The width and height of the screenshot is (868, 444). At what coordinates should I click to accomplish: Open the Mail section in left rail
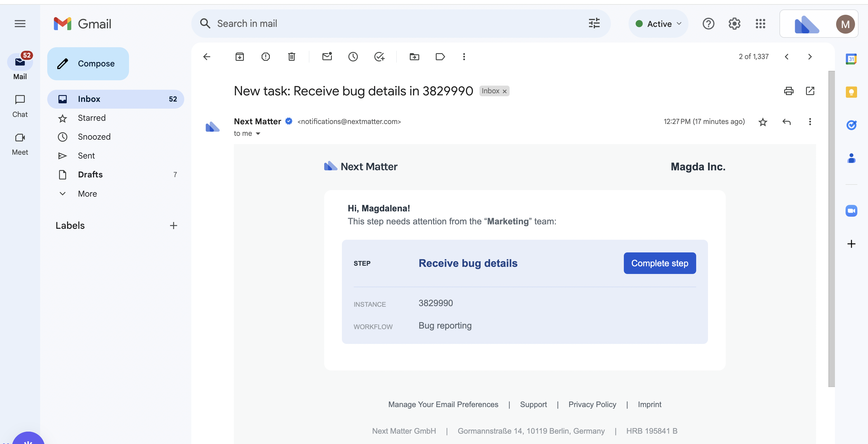20,67
